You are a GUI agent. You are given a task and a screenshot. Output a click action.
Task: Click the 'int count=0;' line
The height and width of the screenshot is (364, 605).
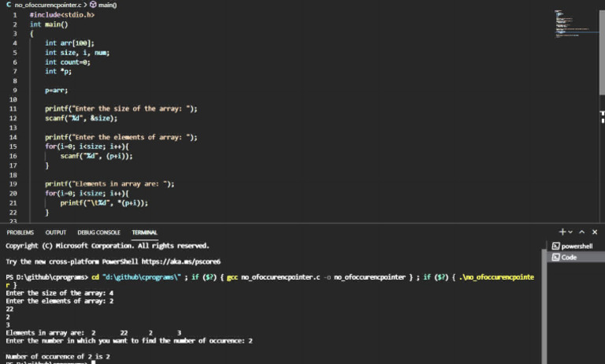[68, 62]
